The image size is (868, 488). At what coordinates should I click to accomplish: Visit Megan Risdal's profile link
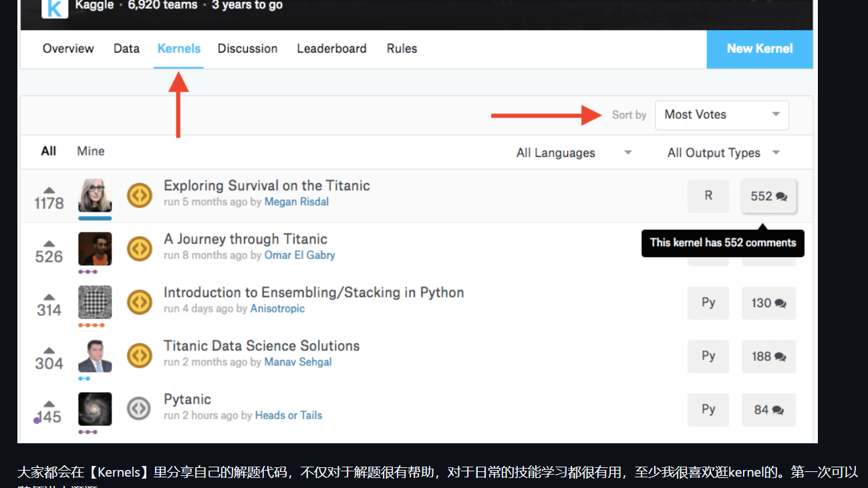(297, 202)
